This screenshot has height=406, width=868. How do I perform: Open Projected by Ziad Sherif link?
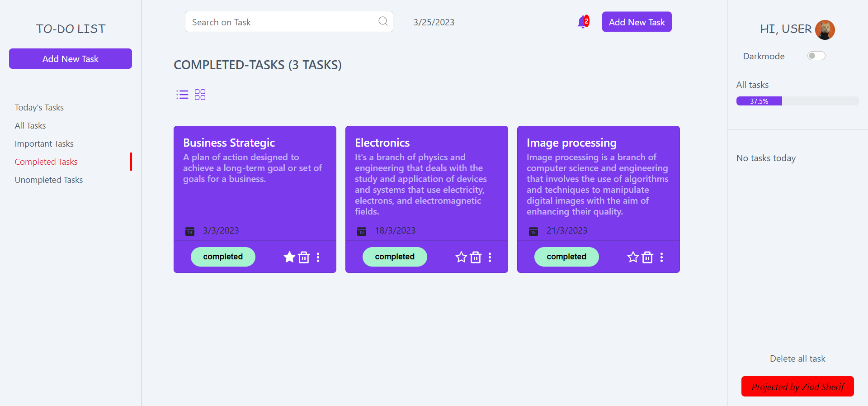[x=797, y=387]
